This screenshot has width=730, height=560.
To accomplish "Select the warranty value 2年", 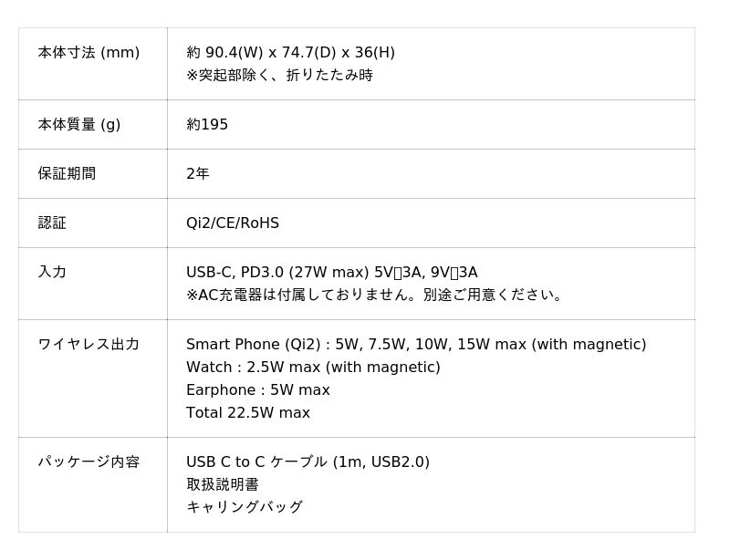I will 198,173.
